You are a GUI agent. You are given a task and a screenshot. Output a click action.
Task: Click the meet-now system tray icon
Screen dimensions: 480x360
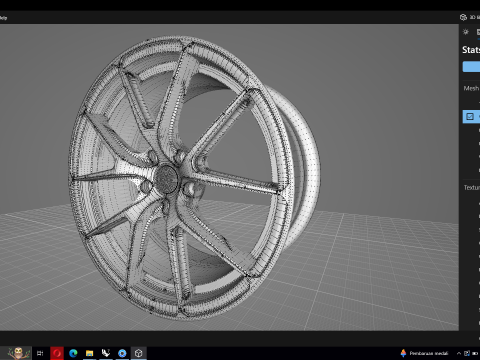pyautogui.click(x=467, y=353)
